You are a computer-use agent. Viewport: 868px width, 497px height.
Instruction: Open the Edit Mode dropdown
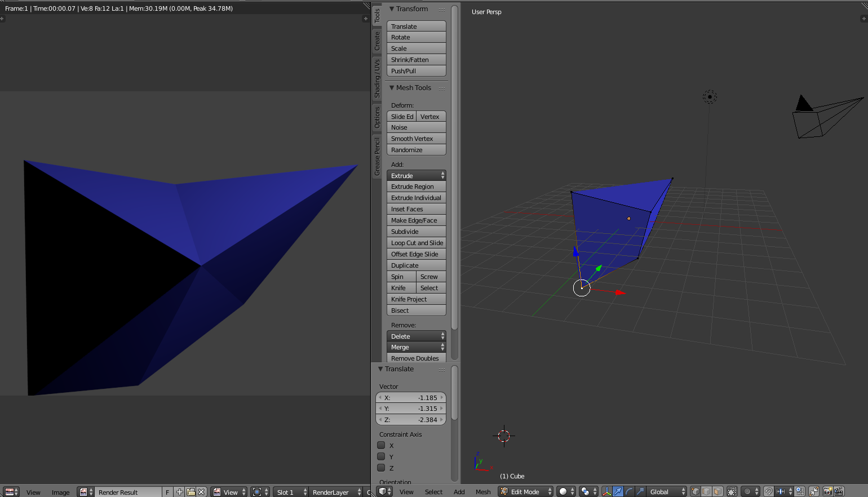point(526,491)
